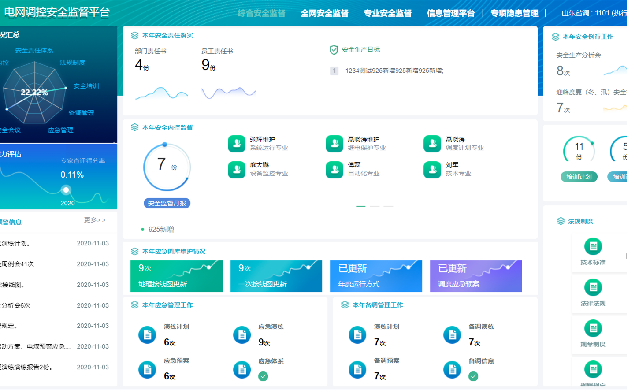Screen dimensions: 627x390
Task: Click the first supervisor avatar in second row
Action: pos(236,169)
